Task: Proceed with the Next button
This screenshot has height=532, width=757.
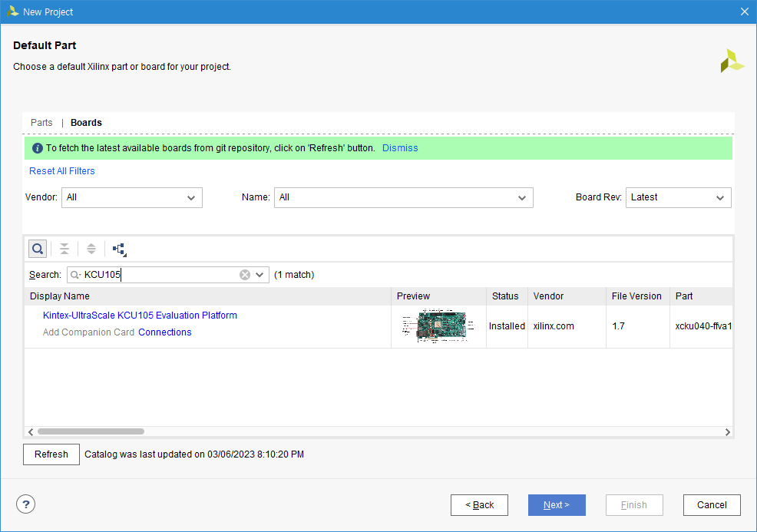Action: point(557,505)
